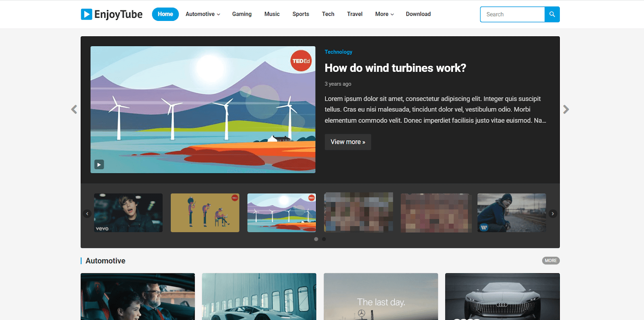This screenshot has width=644, height=320.
Task: Expand the More dropdown menu
Action: (384, 14)
